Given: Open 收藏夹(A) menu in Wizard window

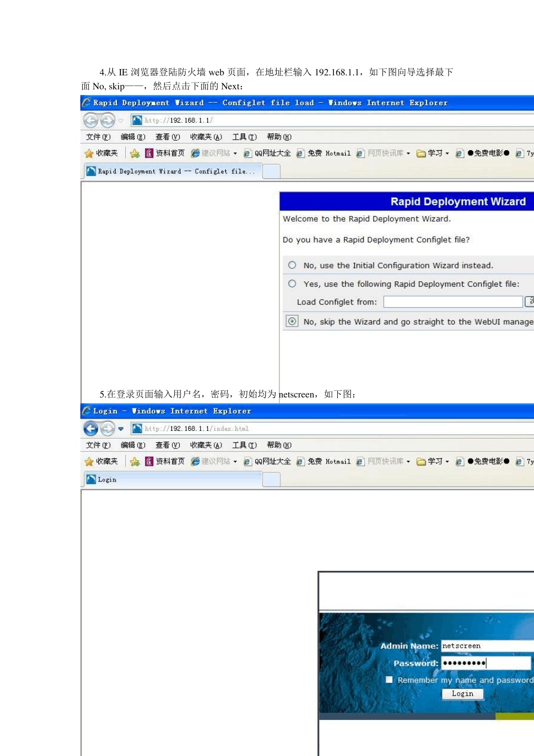Looking at the screenshot, I should pos(206,137).
